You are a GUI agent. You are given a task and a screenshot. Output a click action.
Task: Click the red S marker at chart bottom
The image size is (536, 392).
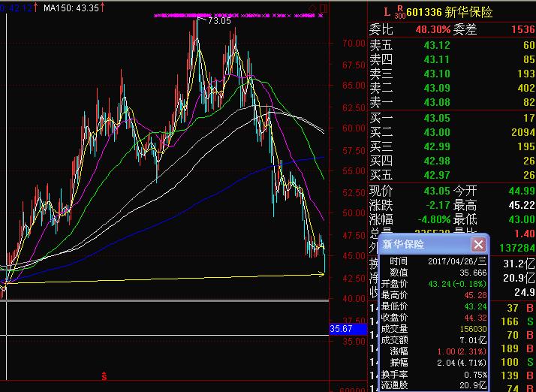[x=104, y=375]
